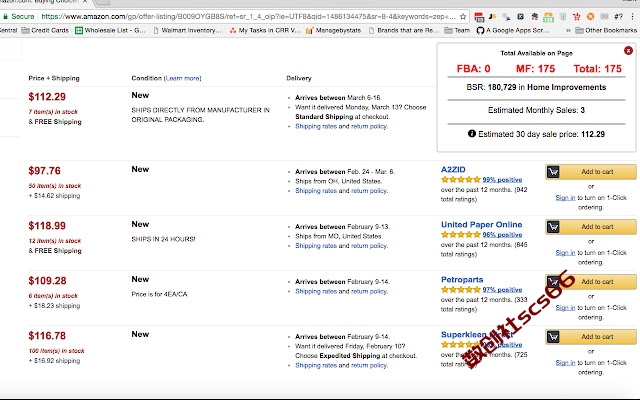Open the My Tasks in CRR bookmark
The width and height of the screenshot is (640, 400).
coord(264,30)
